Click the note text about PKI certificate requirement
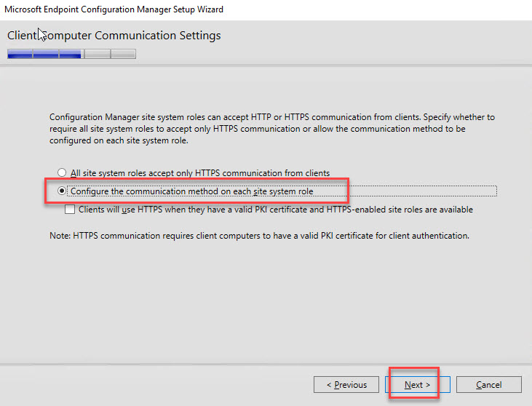The width and height of the screenshot is (532, 406). pyautogui.click(x=259, y=235)
